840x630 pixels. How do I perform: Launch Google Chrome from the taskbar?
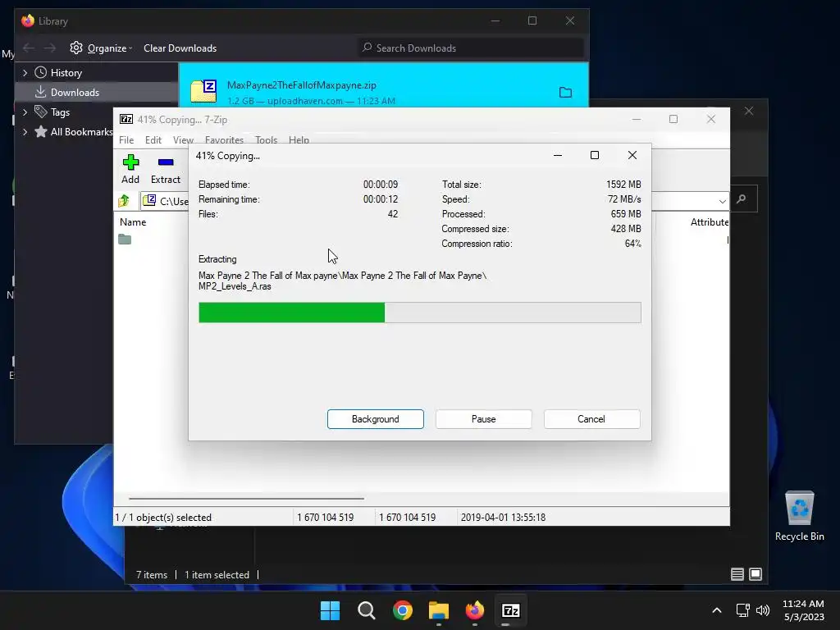(402, 610)
